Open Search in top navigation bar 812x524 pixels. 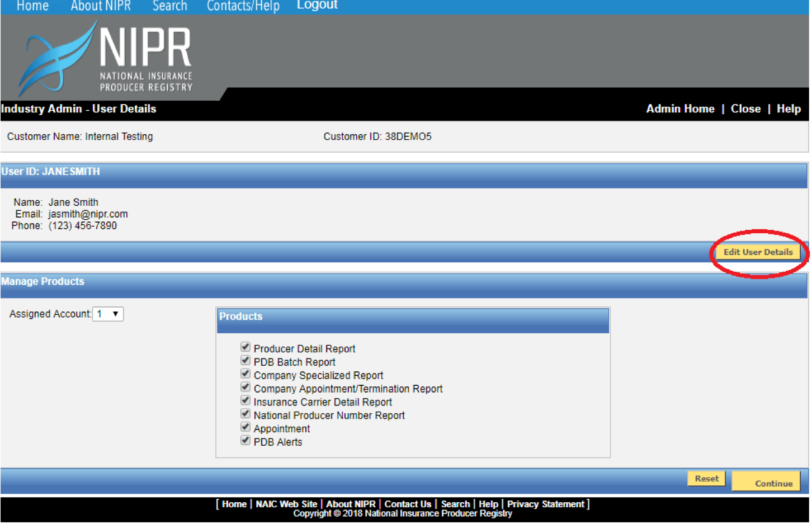tap(170, 6)
